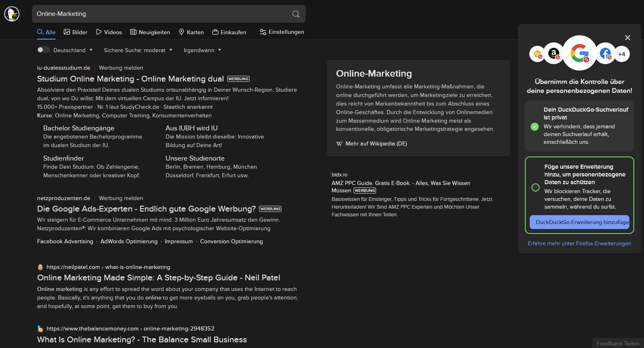Viewport: 644px width, 348px height.
Task: Click the bidx.io domain label
Action: coord(339,175)
